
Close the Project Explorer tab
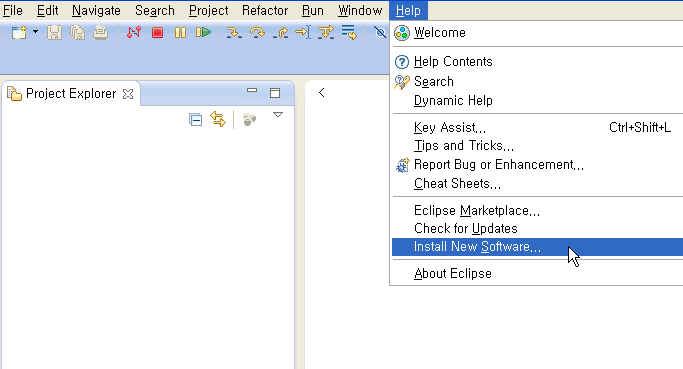pyautogui.click(x=128, y=94)
